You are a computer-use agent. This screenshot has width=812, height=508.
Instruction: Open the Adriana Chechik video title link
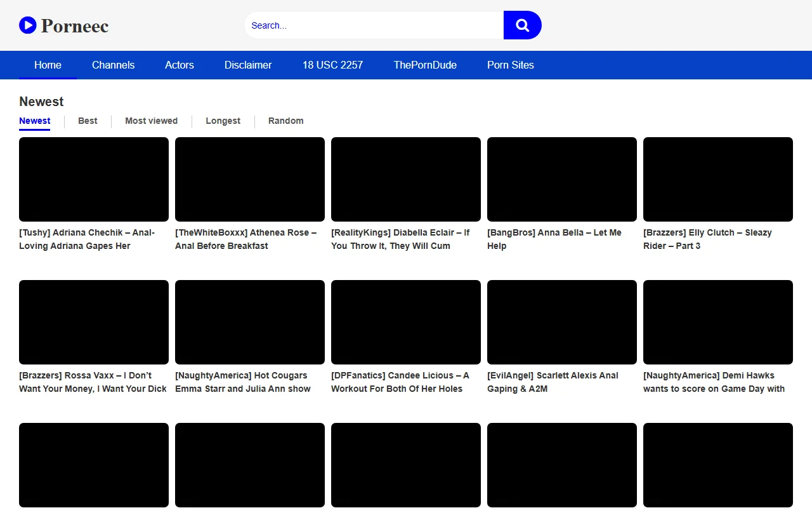[87, 239]
